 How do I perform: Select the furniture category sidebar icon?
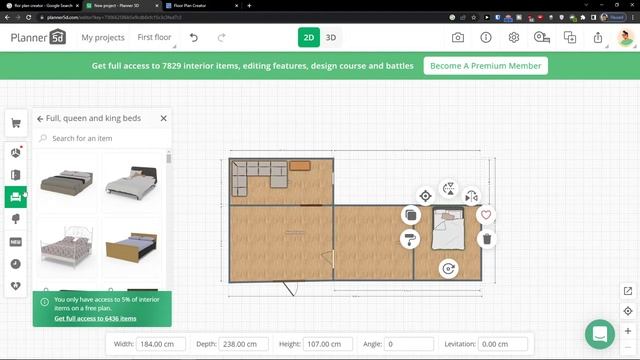pos(16,197)
